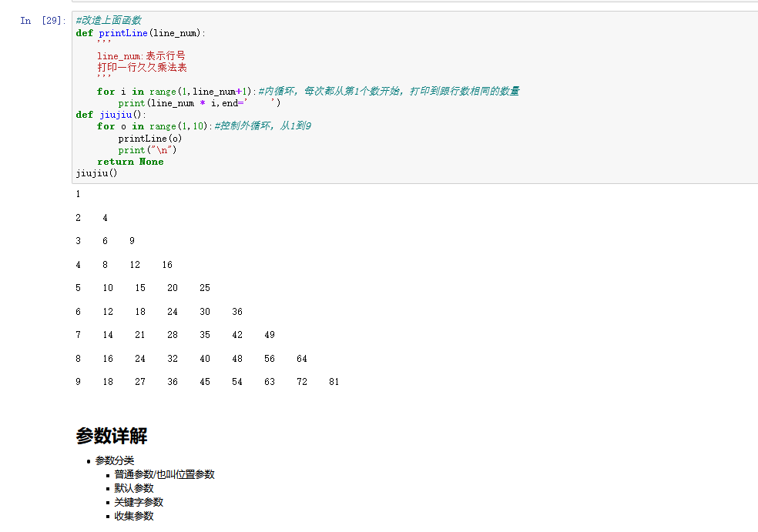Viewport: 758px width, 532px height.
Task: Click output value 25 in the row beginning with 5
Action: 205,287
